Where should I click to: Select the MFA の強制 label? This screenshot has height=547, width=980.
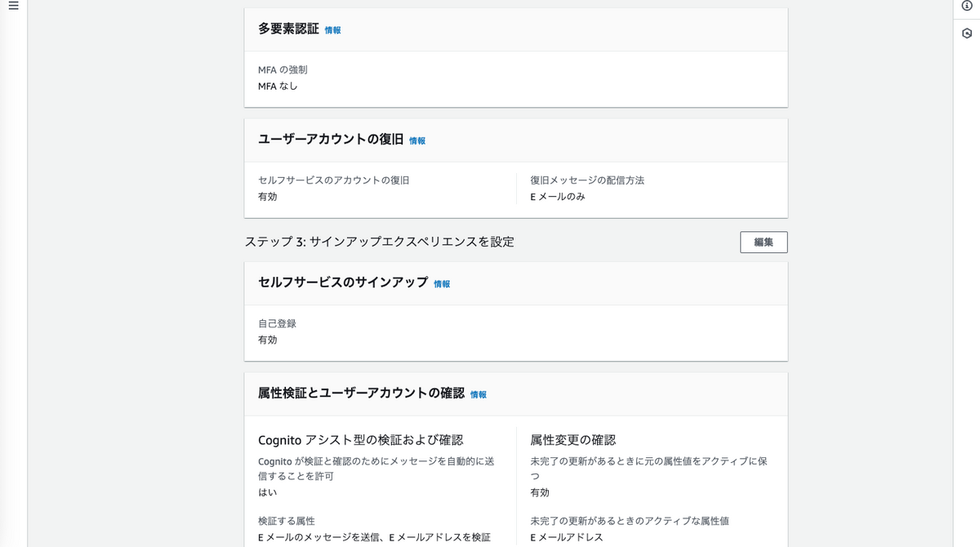pos(283,70)
